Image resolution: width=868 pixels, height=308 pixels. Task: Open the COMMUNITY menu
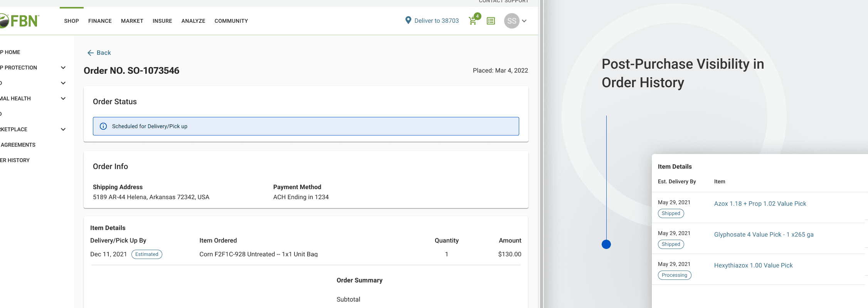coord(231,21)
